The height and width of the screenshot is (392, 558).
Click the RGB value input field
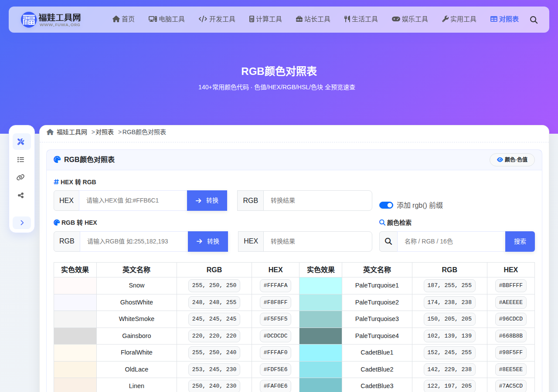coord(134,241)
